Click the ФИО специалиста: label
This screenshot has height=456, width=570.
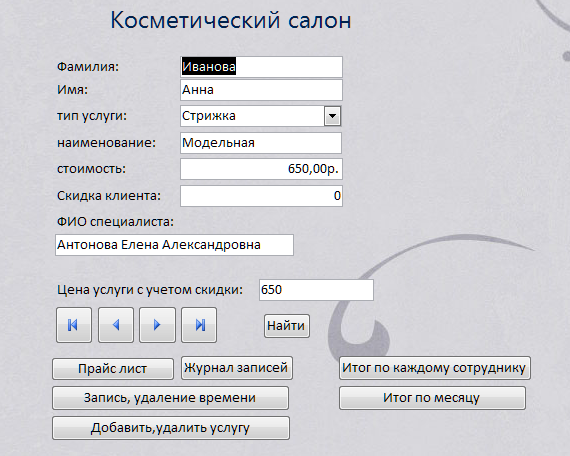click(115, 221)
